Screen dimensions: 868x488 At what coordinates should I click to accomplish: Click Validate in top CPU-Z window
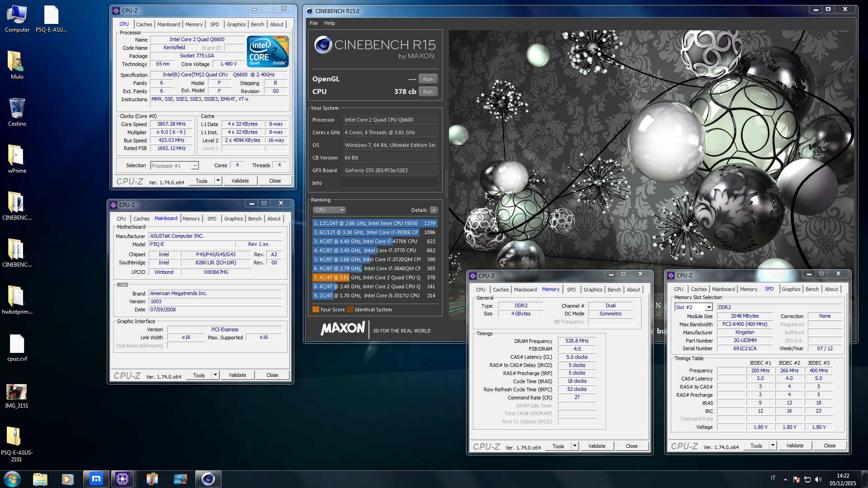click(240, 181)
